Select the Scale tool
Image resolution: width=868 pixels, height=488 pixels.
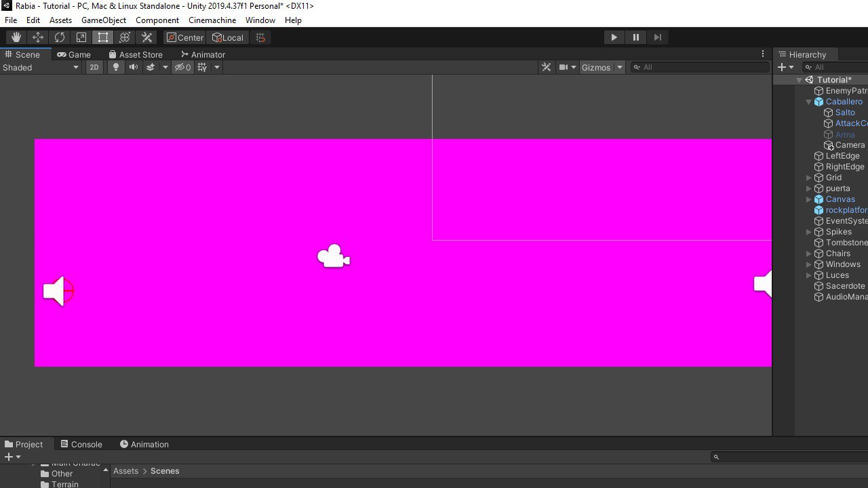pos(81,37)
